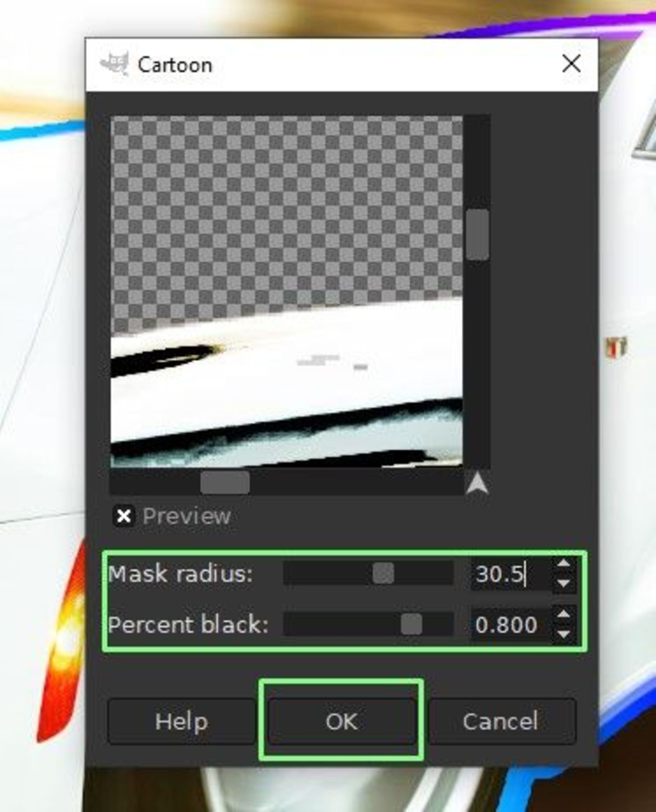Open Help for Cartoon filter
The height and width of the screenshot is (812, 656).
pos(181,722)
